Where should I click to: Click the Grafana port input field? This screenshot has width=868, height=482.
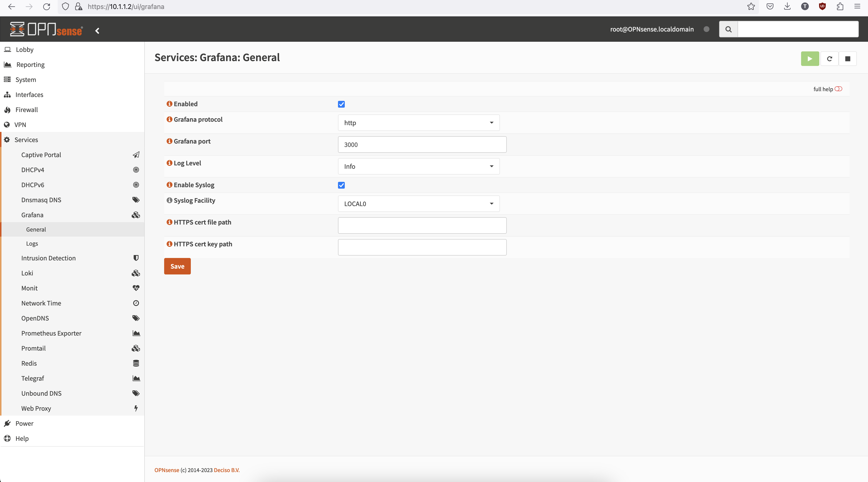point(422,144)
